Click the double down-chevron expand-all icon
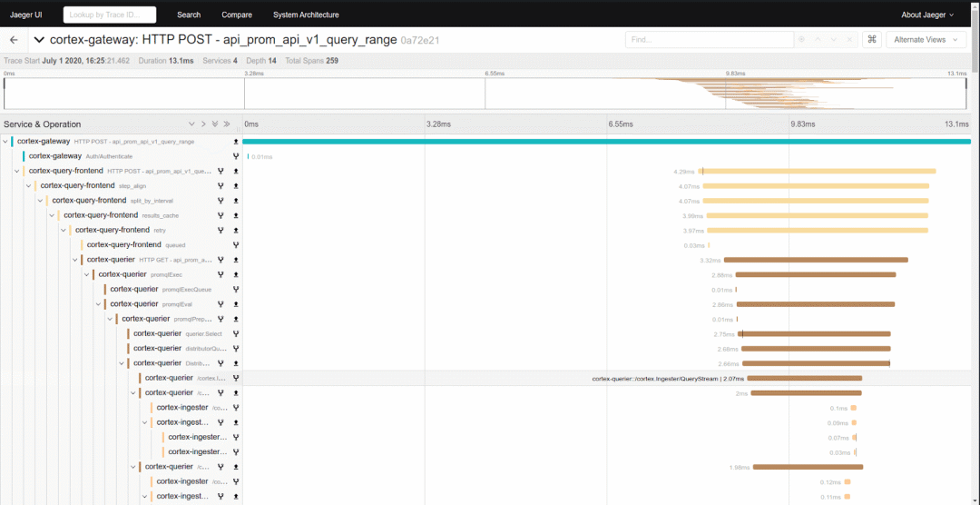Viewport: 980px width, 505px height. (x=215, y=124)
